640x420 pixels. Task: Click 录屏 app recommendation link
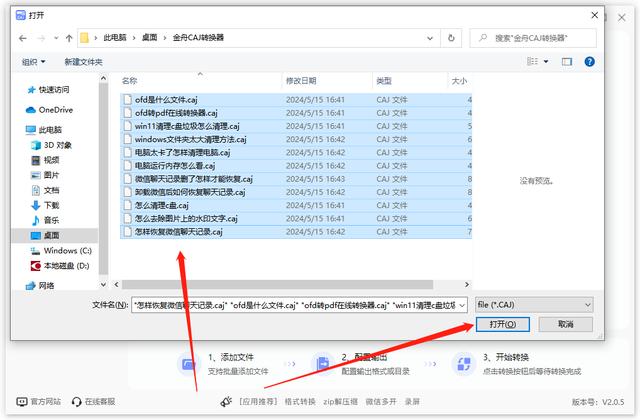tap(412, 402)
